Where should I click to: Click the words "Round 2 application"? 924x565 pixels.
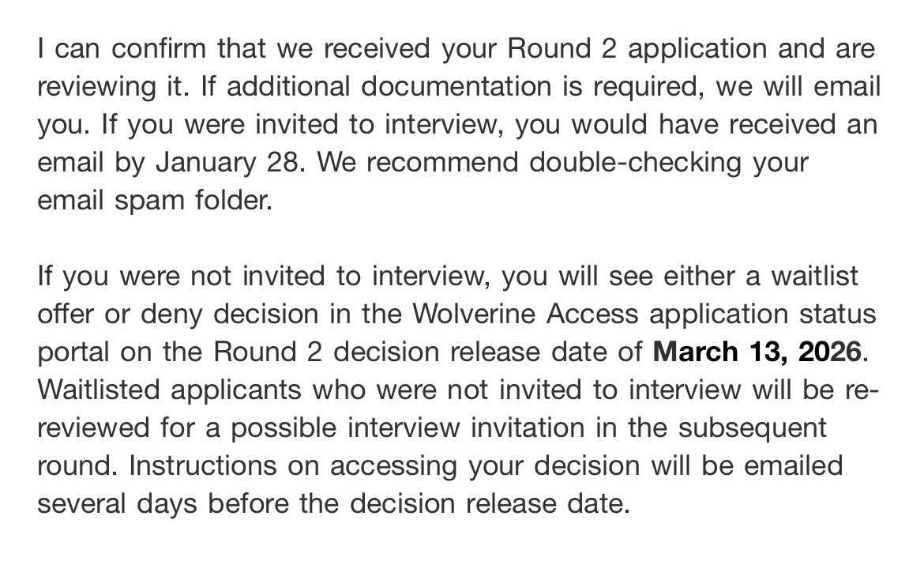(637, 49)
